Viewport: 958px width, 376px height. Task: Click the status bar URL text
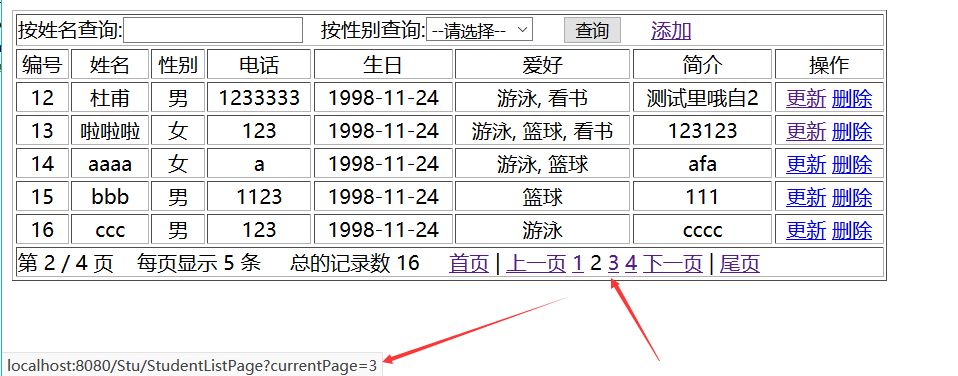coord(192,366)
